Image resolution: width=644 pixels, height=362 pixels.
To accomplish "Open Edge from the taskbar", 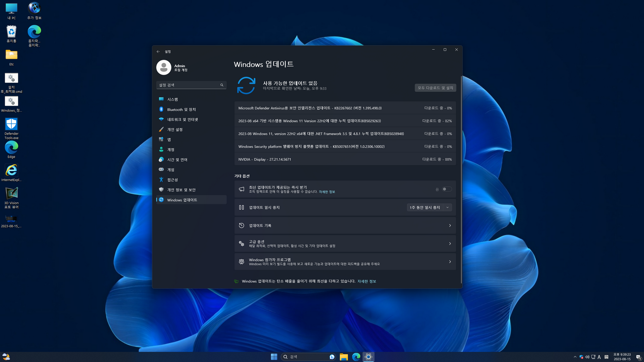I will click(x=356, y=357).
